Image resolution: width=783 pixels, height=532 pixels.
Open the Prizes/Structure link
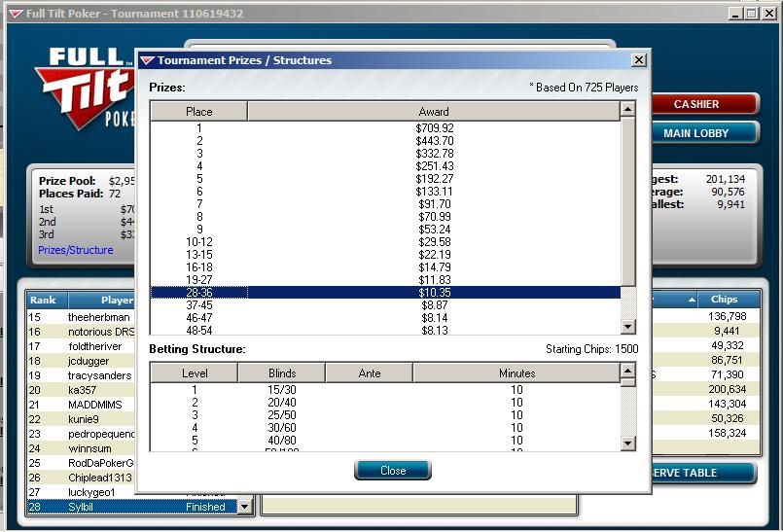pos(76,250)
